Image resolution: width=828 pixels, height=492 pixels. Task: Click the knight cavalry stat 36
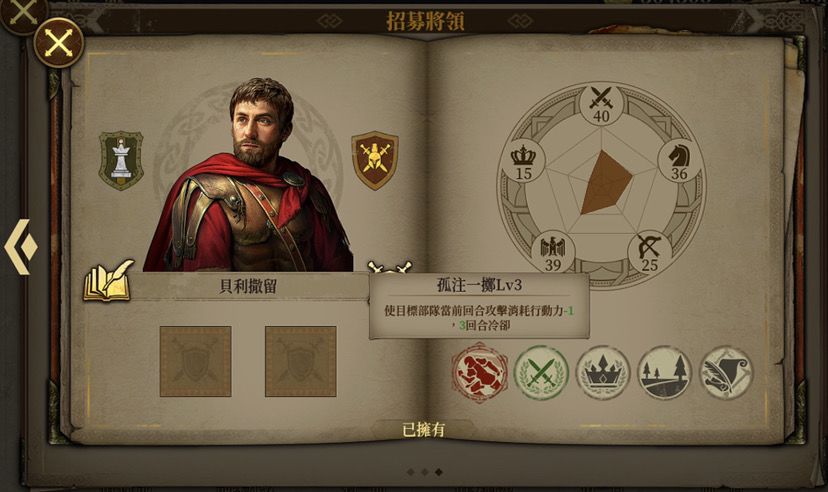point(679,162)
